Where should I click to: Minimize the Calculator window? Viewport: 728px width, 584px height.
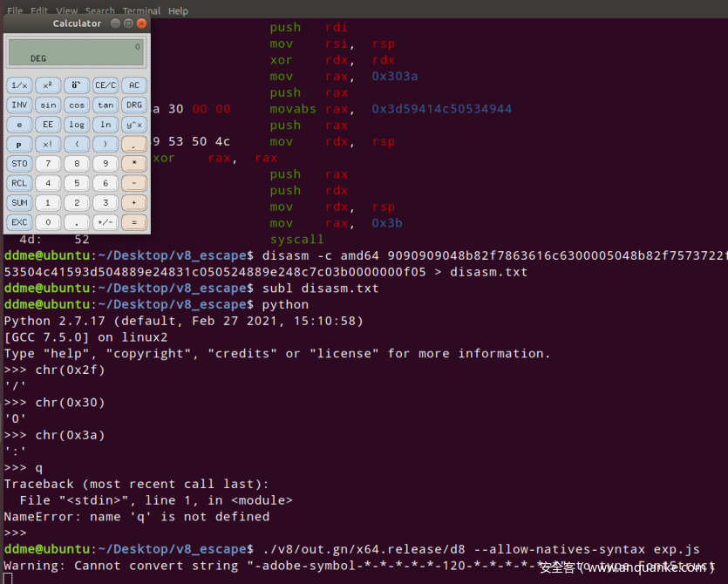tap(116, 24)
